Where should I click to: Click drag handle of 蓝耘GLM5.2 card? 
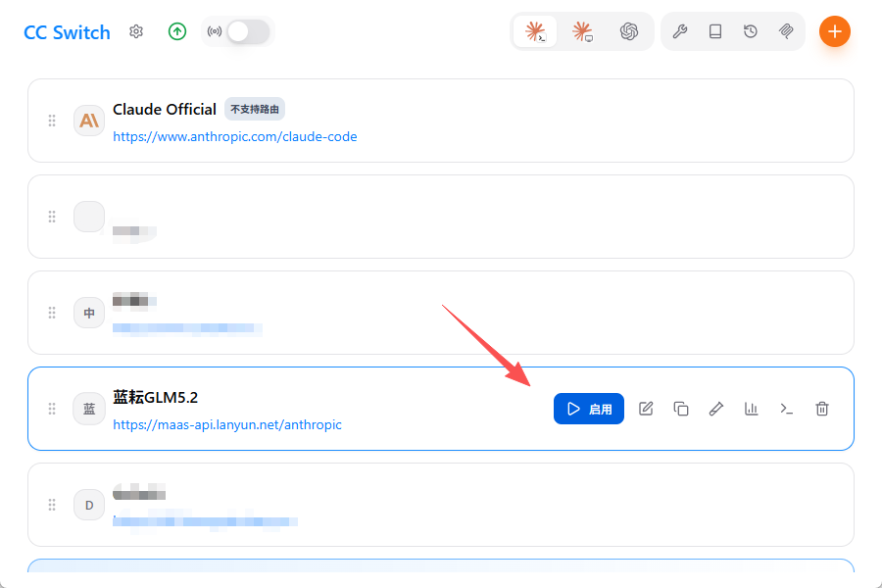point(52,409)
